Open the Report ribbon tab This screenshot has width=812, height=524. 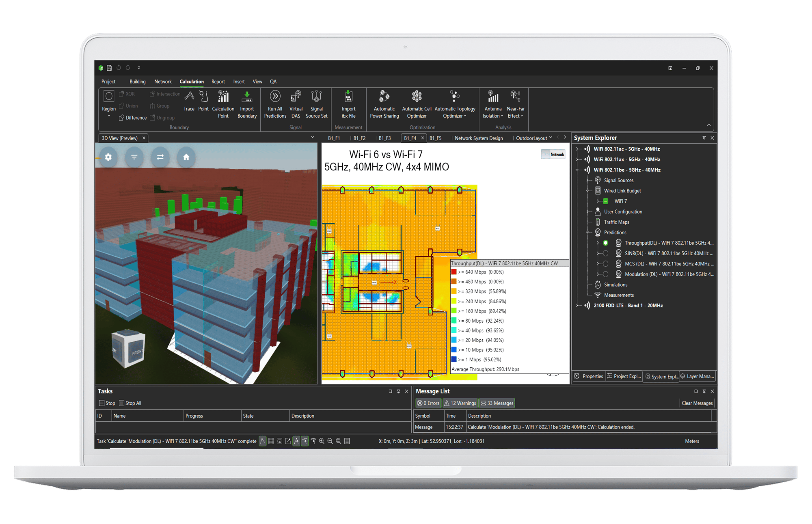coord(218,82)
